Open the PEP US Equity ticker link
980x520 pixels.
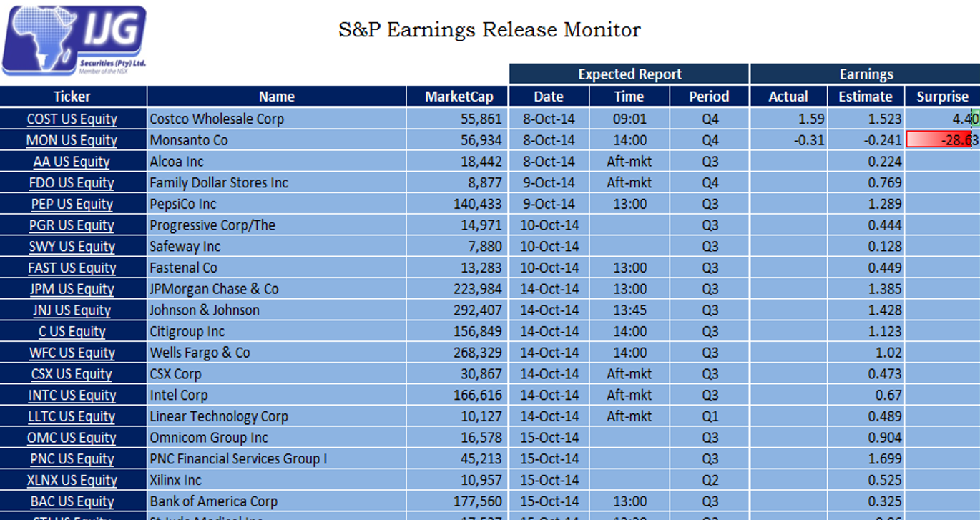[72, 204]
